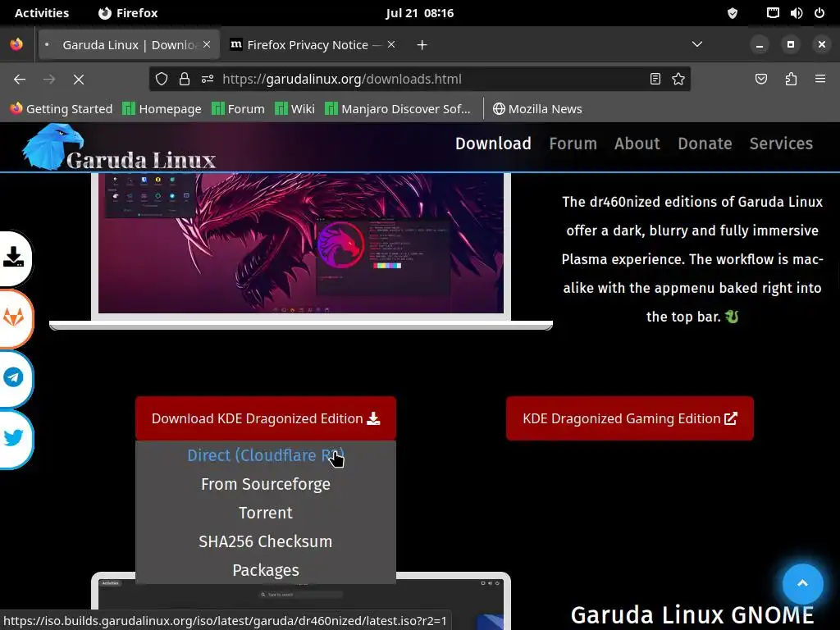Click the site padlock security icon
840x630 pixels.
(x=185, y=80)
